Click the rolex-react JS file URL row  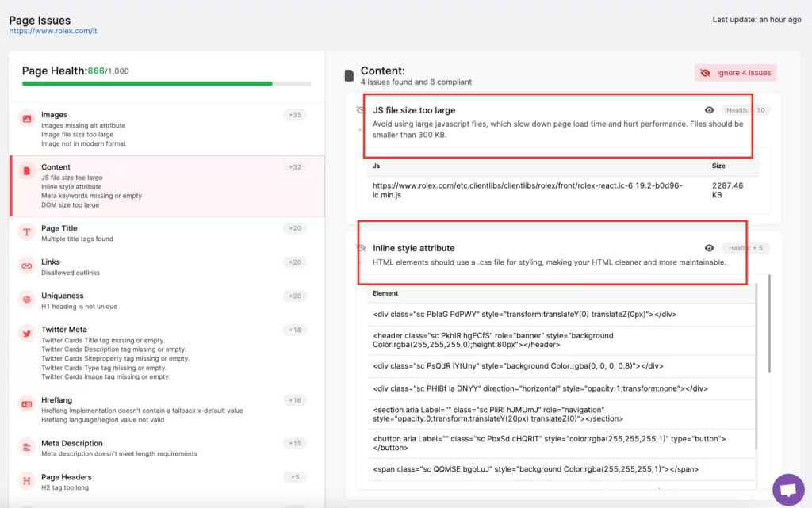pyautogui.click(x=527, y=189)
